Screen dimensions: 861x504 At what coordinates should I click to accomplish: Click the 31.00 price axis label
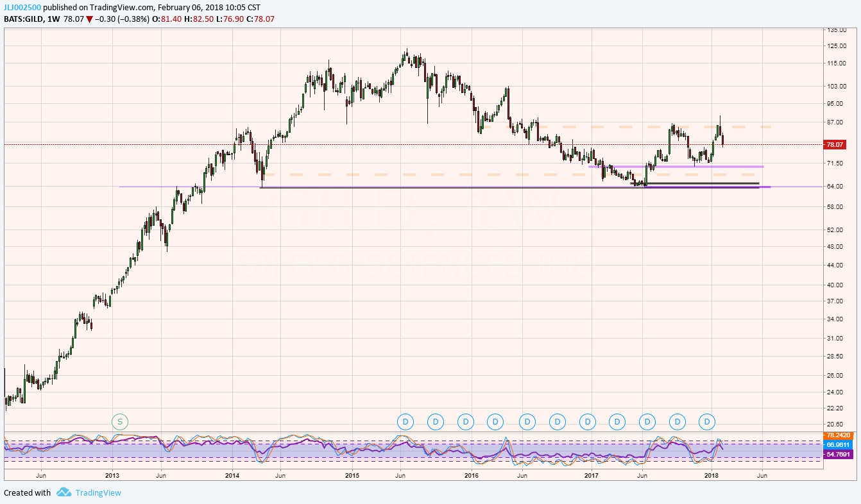pos(836,338)
